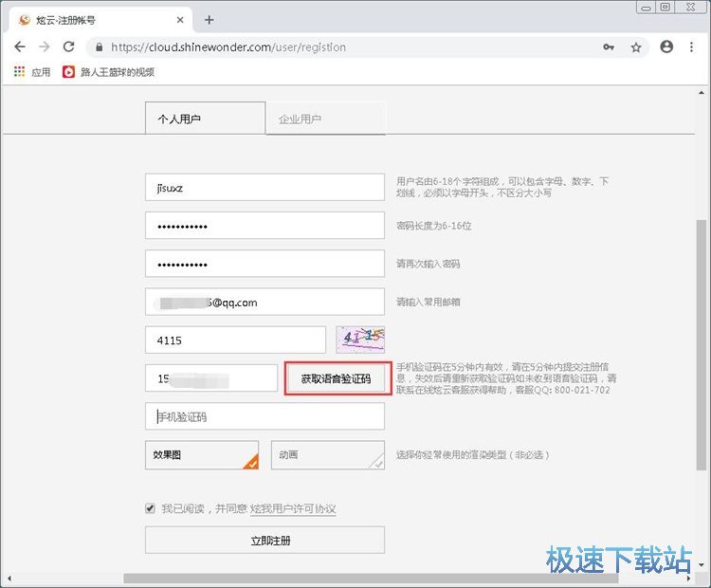
Task: Click the padlock site info icon
Action: (100, 47)
